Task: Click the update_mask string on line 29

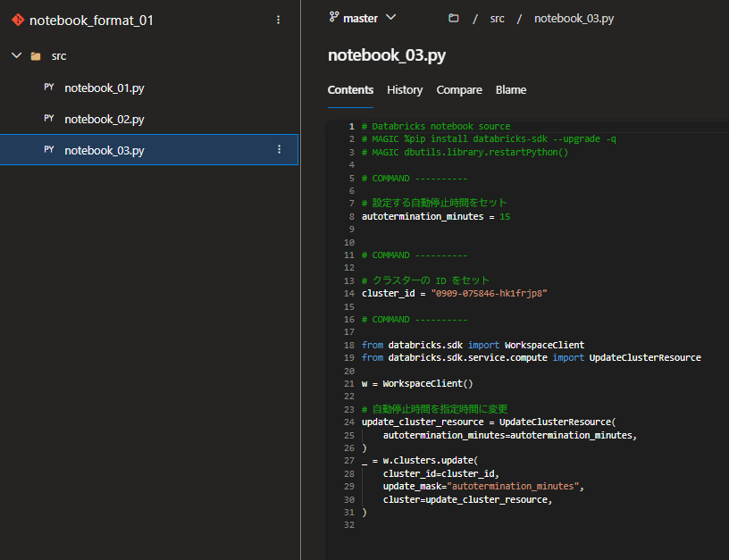Action: click(513, 487)
